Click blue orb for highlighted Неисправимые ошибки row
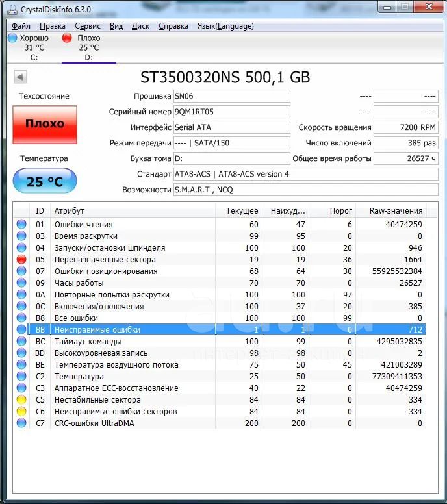447x504 pixels. coord(21,329)
